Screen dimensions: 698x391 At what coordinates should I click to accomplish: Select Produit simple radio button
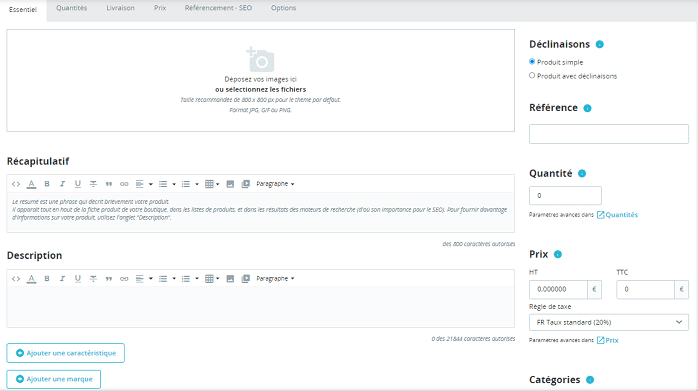[532, 62]
